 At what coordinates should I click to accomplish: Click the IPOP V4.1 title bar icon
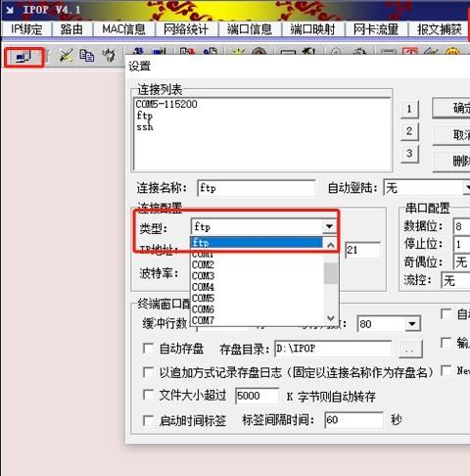click(x=10, y=10)
